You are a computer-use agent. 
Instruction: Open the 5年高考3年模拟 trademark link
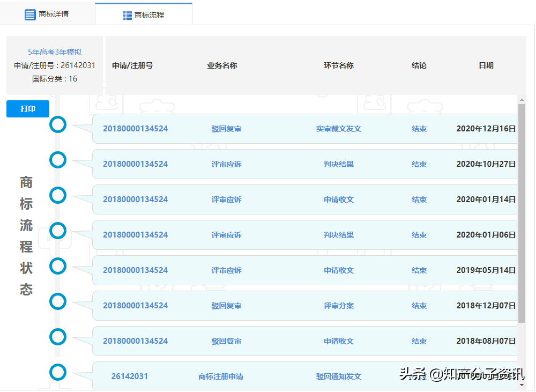point(55,52)
